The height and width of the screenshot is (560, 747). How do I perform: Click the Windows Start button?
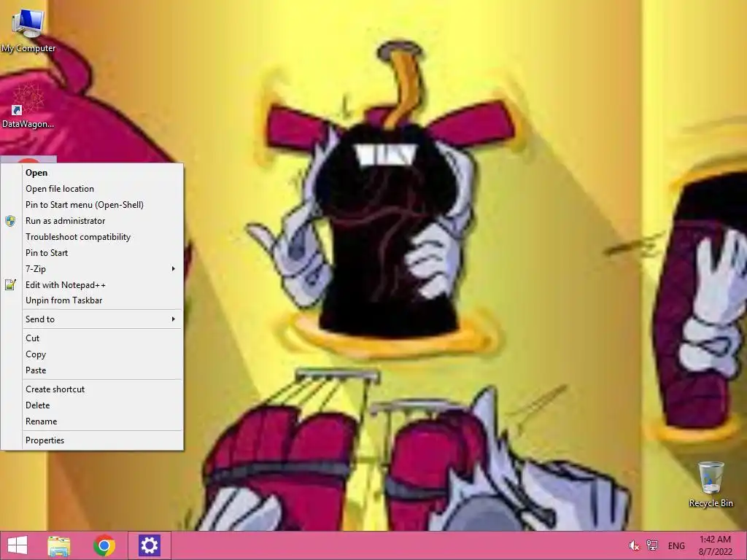tap(18, 545)
